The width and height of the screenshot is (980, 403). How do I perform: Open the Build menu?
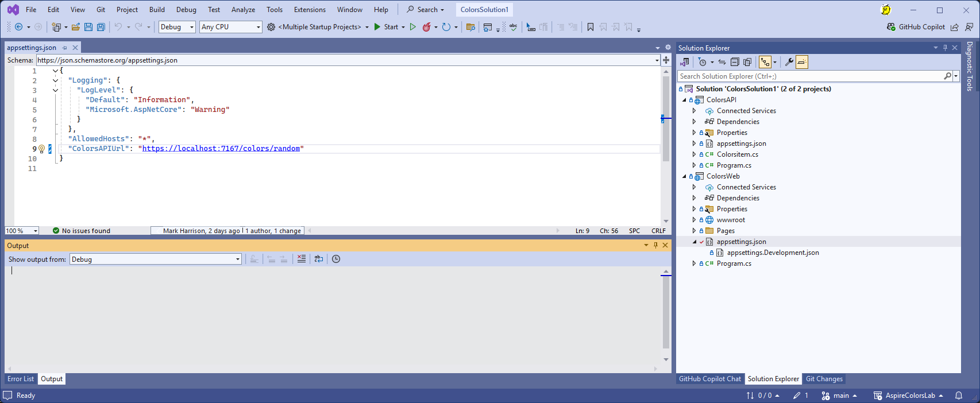coord(157,10)
